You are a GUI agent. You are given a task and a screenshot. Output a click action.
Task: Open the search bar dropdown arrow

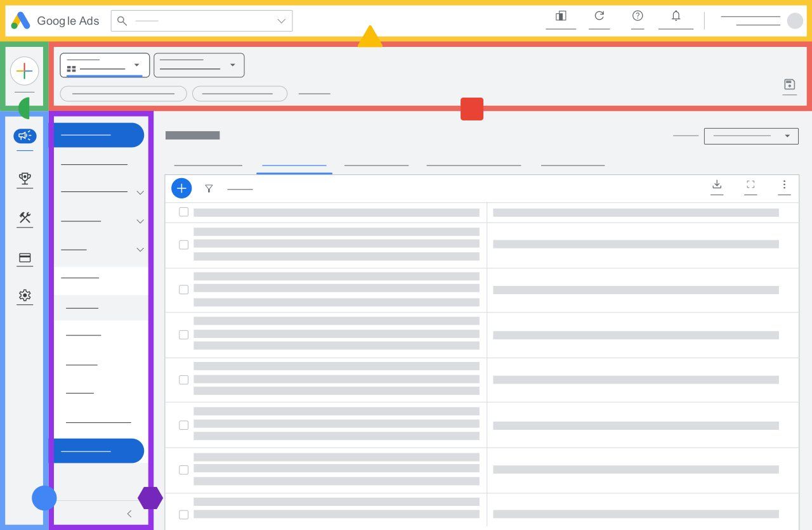282,21
